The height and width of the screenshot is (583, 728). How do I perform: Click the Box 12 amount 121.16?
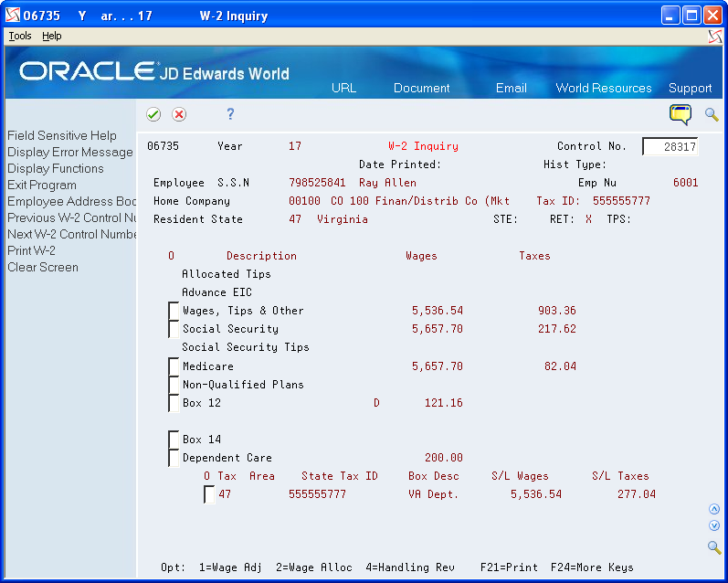[444, 403]
